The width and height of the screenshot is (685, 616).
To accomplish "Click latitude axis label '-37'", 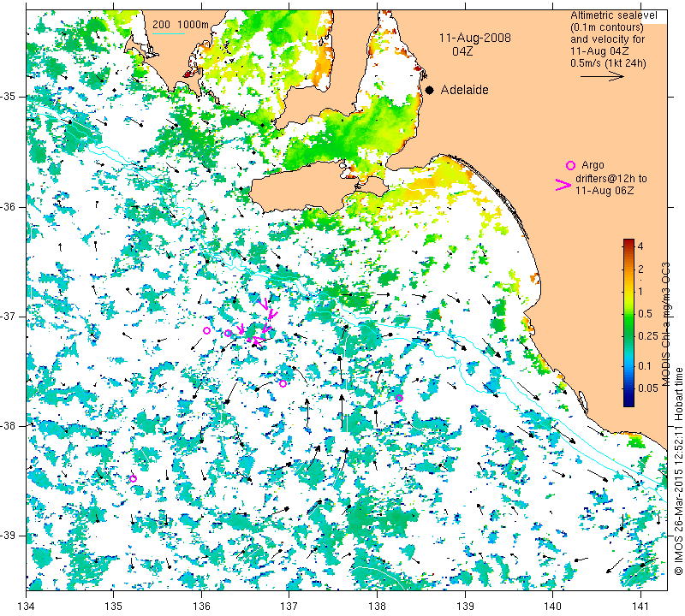I will (x=8, y=316).
